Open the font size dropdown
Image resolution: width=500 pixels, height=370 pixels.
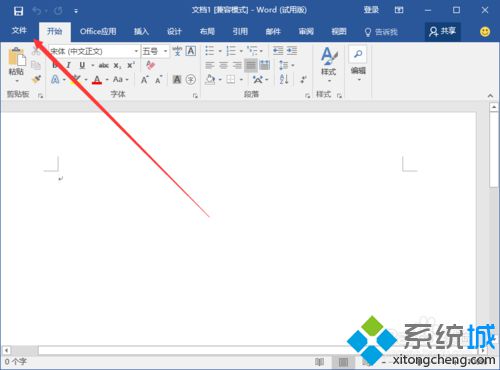[165, 51]
